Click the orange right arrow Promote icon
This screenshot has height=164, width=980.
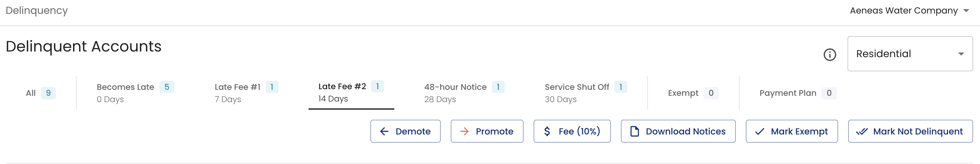tap(464, 132)
